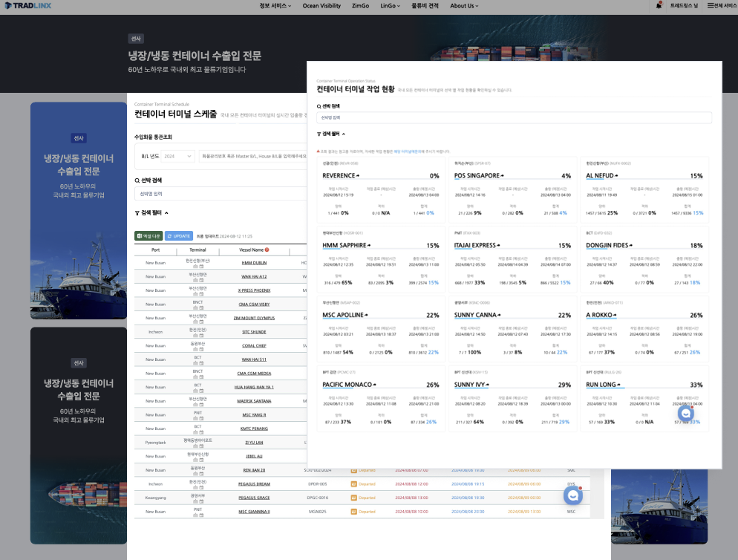This screenshot has width=738, height=560.
Task: Open 물류비 견적 in the top navigation
Action: (x=425, y=6)
